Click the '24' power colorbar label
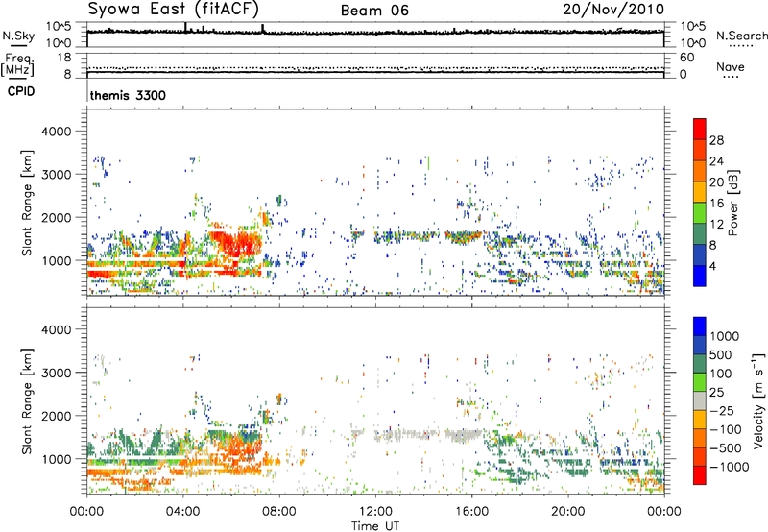 click(716, 161)
